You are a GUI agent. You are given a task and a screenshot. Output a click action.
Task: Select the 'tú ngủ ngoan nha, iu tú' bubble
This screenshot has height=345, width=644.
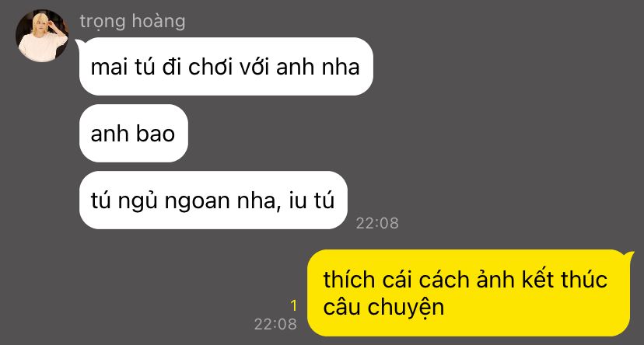tap(213, 200)
